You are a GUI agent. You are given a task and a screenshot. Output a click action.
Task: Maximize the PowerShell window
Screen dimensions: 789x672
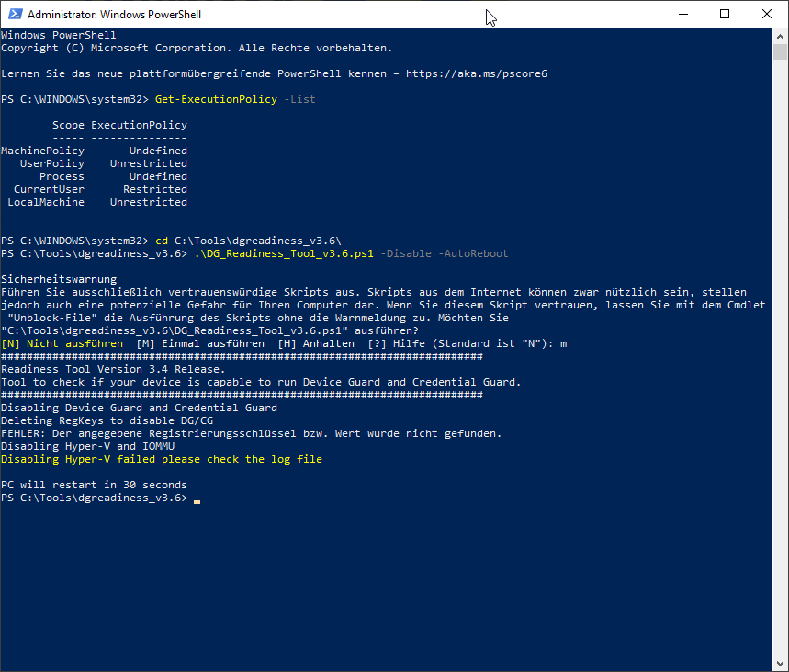click(725, 15)
